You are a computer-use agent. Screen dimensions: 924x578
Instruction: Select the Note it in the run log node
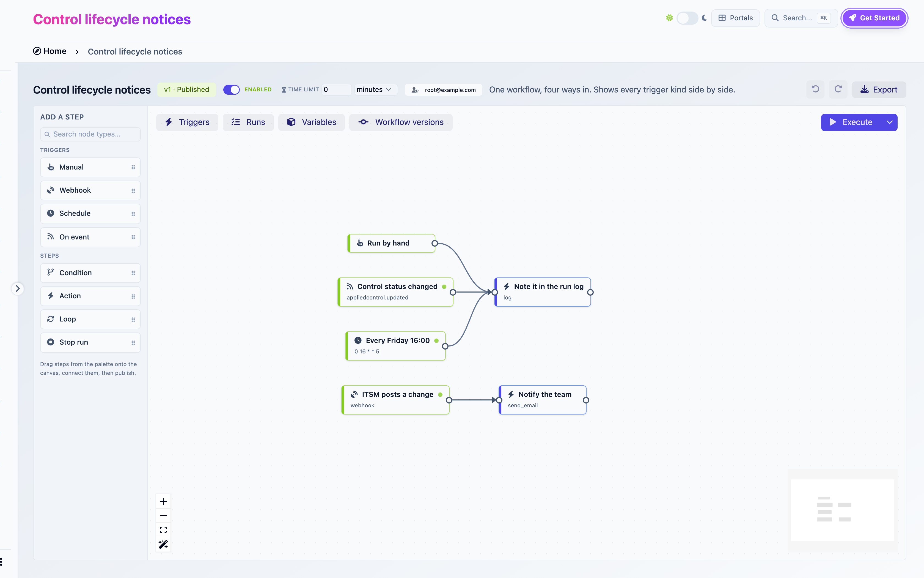click(543, 292)
